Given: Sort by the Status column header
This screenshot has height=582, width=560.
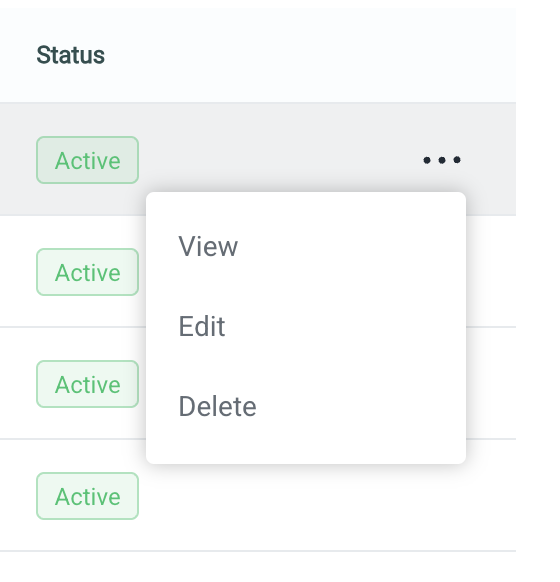Looking at the screenshot, I should pyautogui.click(x=71, y=55).
